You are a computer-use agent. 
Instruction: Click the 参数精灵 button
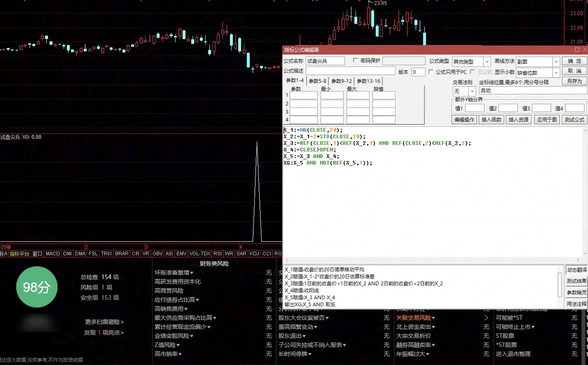(577, 293)
